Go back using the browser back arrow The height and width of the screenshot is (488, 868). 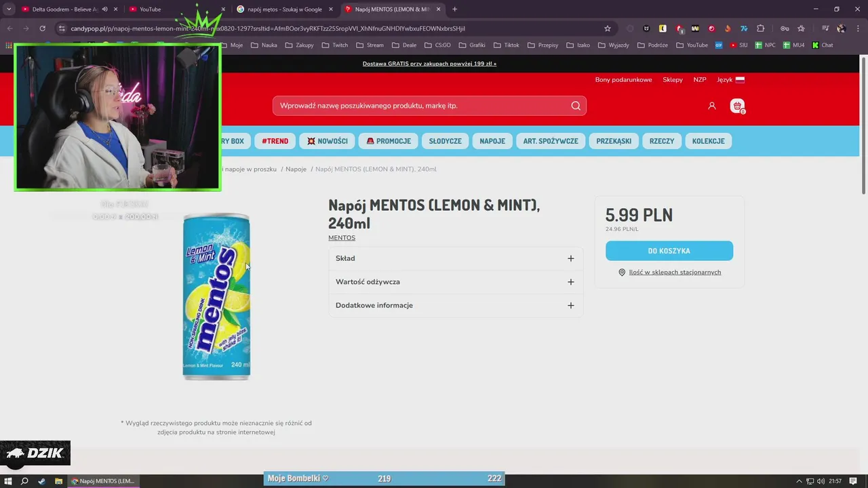point(9,28)
